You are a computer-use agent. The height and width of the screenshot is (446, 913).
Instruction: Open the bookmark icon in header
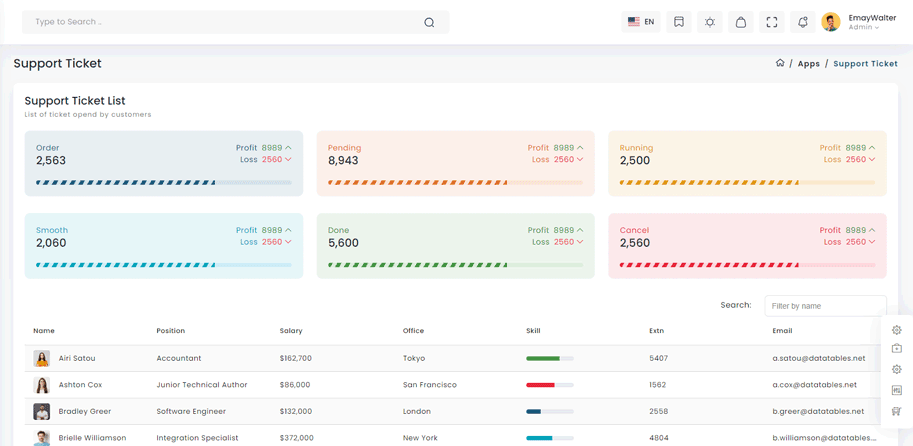coord(679,22)
